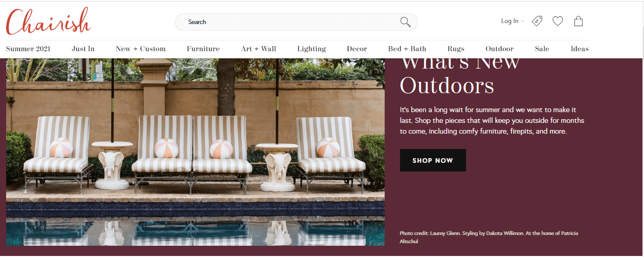Screen dimensions: 644x257
Task: Go home via the Chairish logo
Action: coord(49,21)
